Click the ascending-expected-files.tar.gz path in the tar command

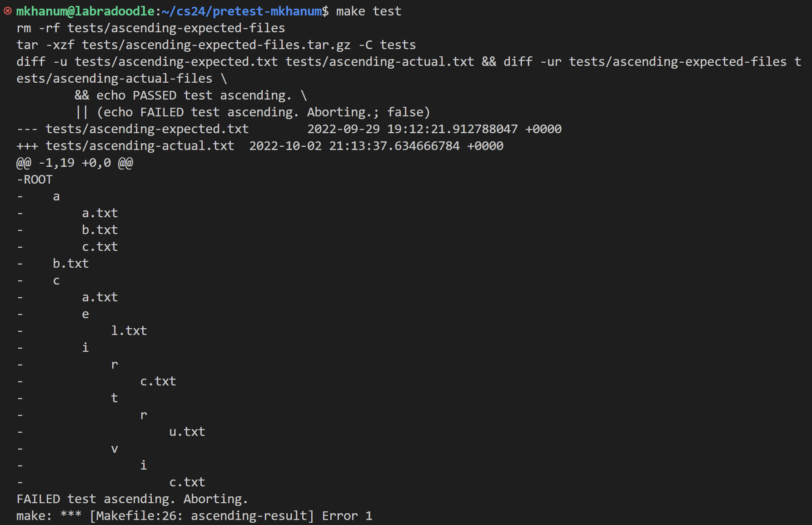pyautogui.click(x=216, y=45)
